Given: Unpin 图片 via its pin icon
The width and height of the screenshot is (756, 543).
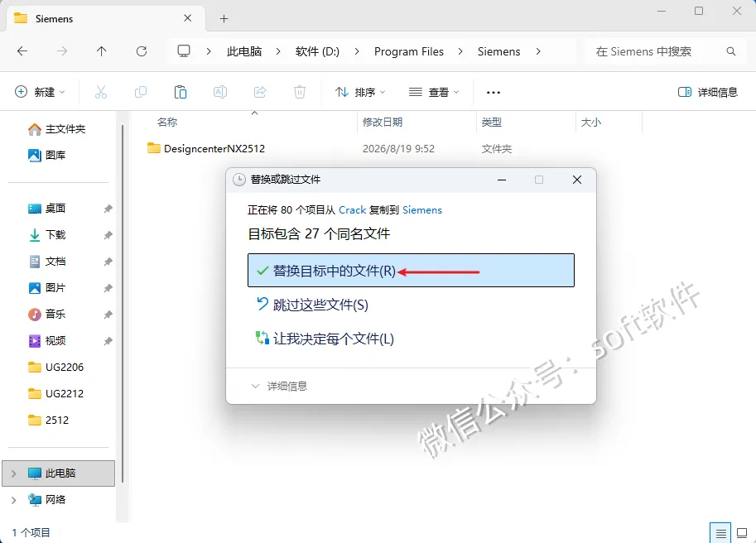Looking at the screenshot, I should (108, 288).
